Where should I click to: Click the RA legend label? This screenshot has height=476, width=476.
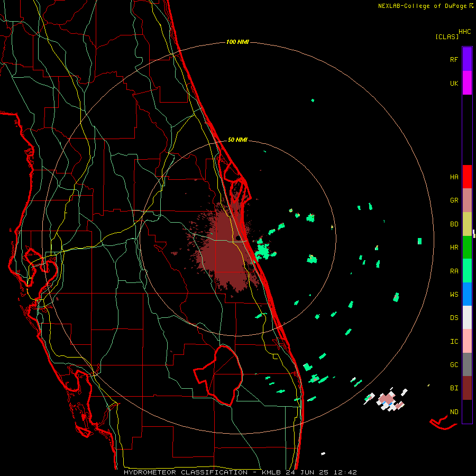pyautogui.click(x=454, y=271)
